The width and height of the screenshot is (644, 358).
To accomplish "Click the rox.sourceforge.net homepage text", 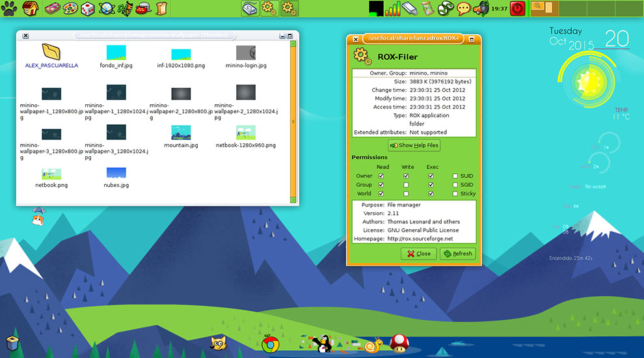I will click(x=420, y=239).
